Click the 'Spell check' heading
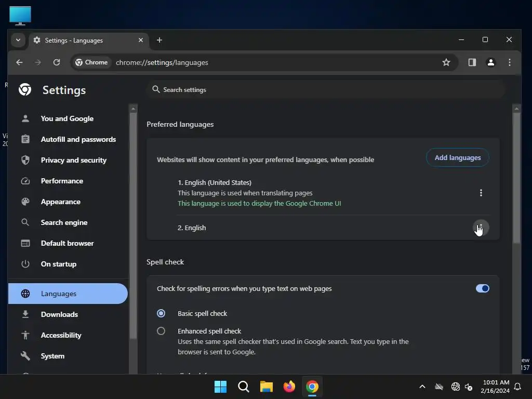The width and height of the screenshot is (532, 399). (165, 262)
